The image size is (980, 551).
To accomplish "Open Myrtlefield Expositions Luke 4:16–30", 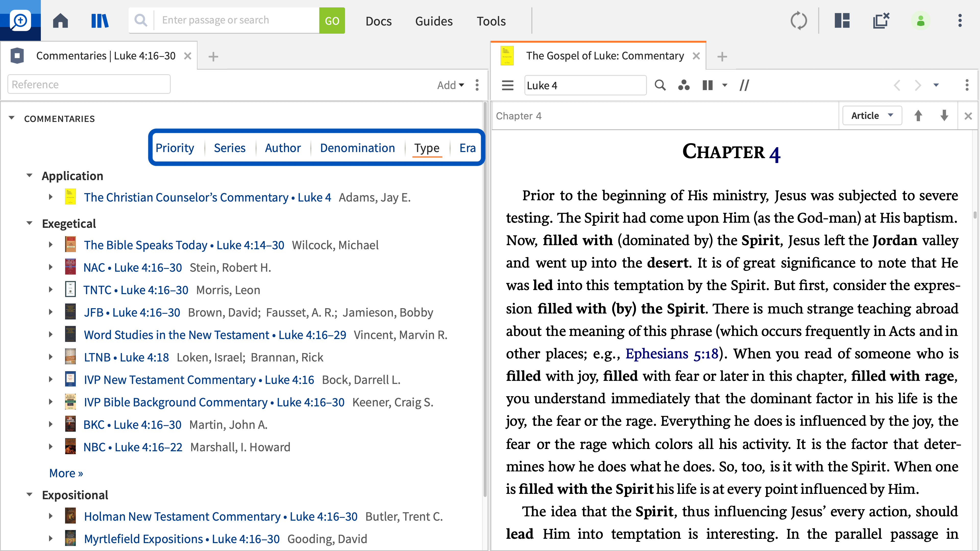I will point(182,539).
